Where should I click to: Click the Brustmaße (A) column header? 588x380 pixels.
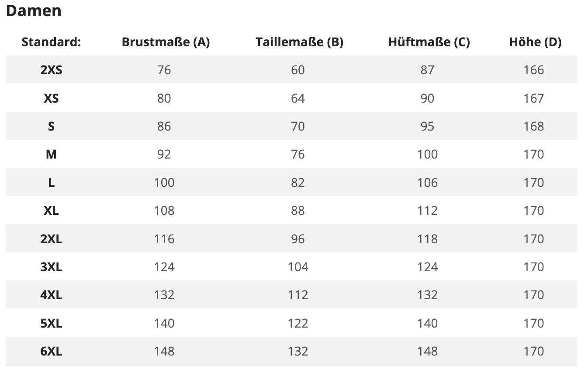click(166, 42)
